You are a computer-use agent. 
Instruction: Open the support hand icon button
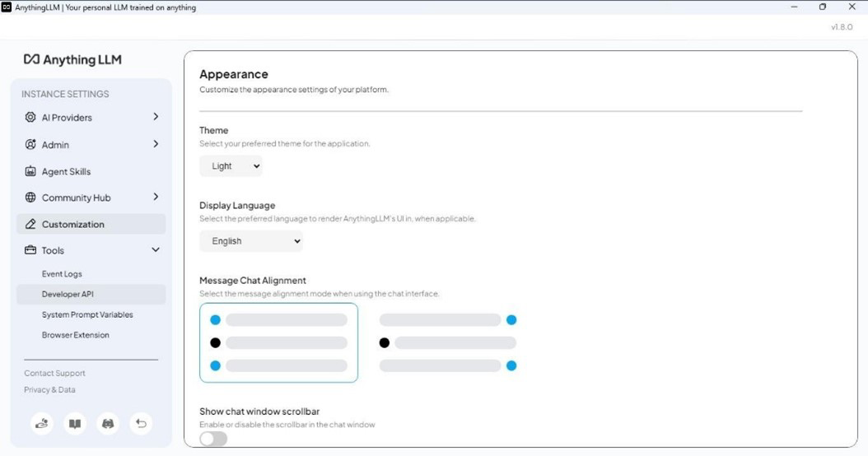pyautogui.click(x=41, y=424)
